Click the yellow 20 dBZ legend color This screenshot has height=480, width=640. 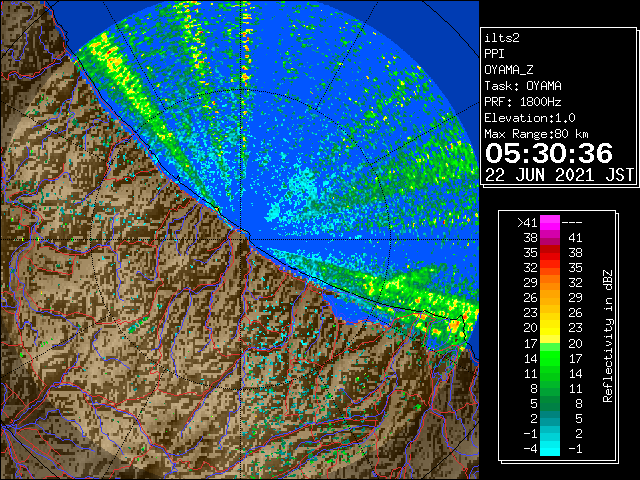click(550, 328)
